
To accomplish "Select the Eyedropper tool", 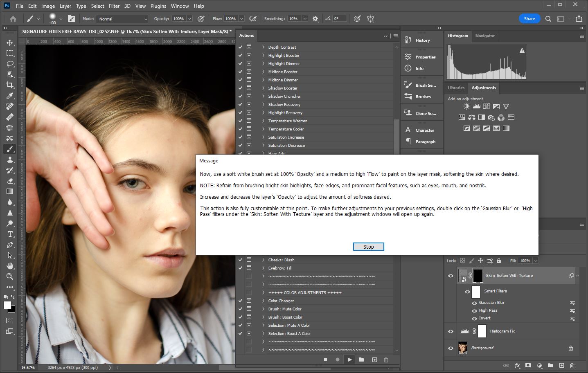I will point(10,96).
